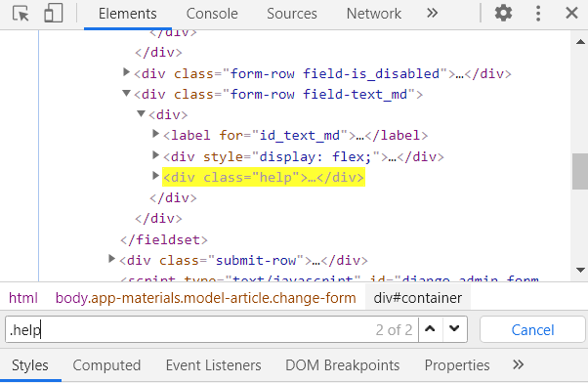
Task: Show more bottom pane tabs chevron
Action: [519, 364]
